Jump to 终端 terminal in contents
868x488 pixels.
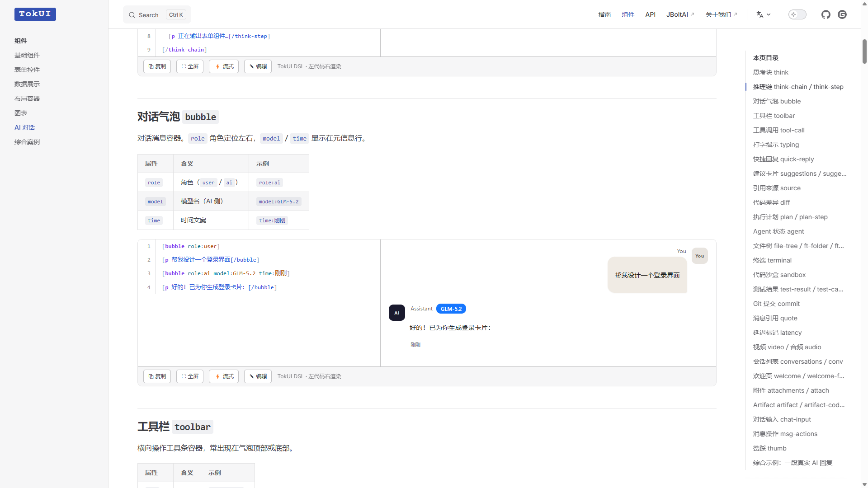coord(772,260)
